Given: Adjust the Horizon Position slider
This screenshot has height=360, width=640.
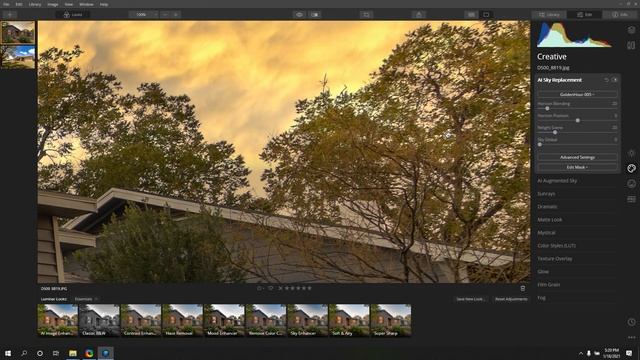Looking at the screenshot, I should 577,120.
